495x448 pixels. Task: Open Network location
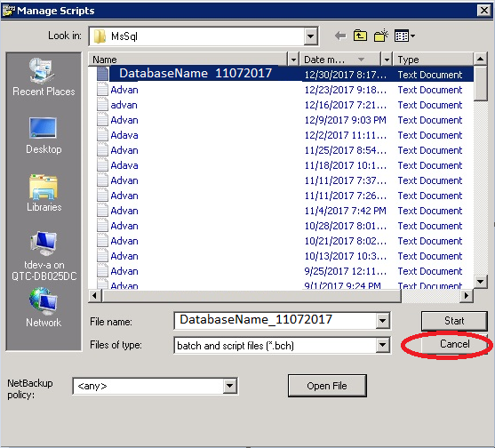pos(44,308)
